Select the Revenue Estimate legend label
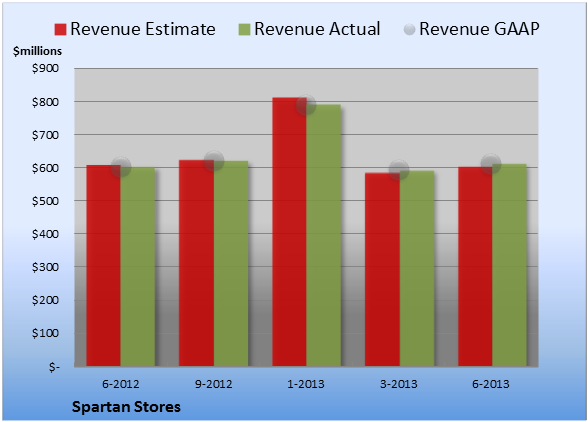This screenshot has height=422, width=588. pos(143,29)
